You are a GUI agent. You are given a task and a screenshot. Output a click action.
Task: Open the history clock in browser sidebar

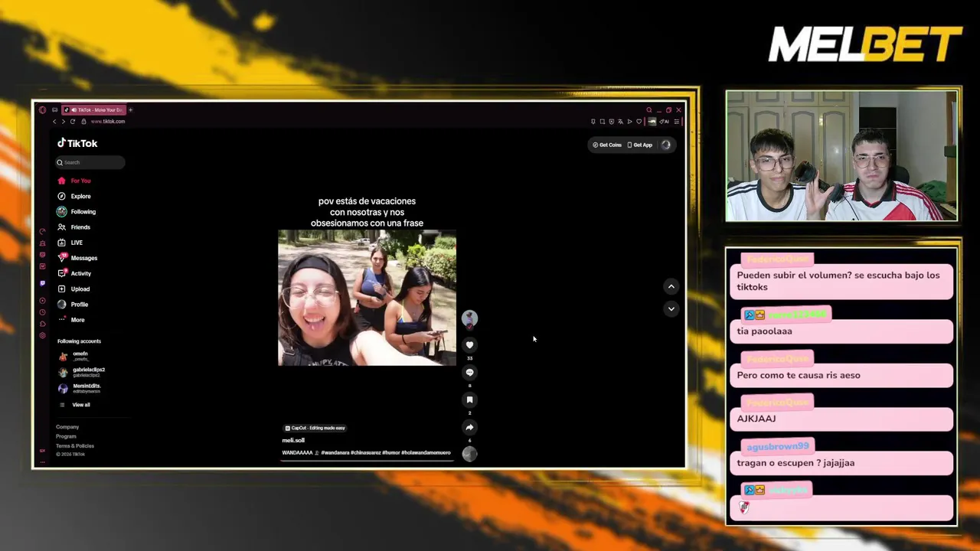click(42, 312)
